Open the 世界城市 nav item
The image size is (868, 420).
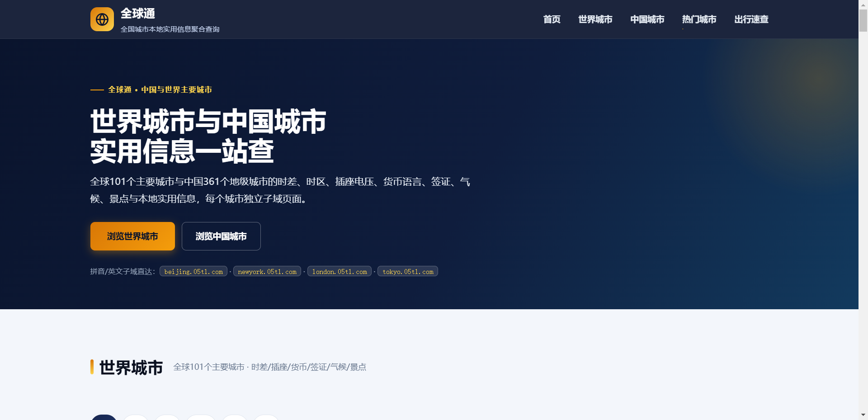click(x=595, y=19)
